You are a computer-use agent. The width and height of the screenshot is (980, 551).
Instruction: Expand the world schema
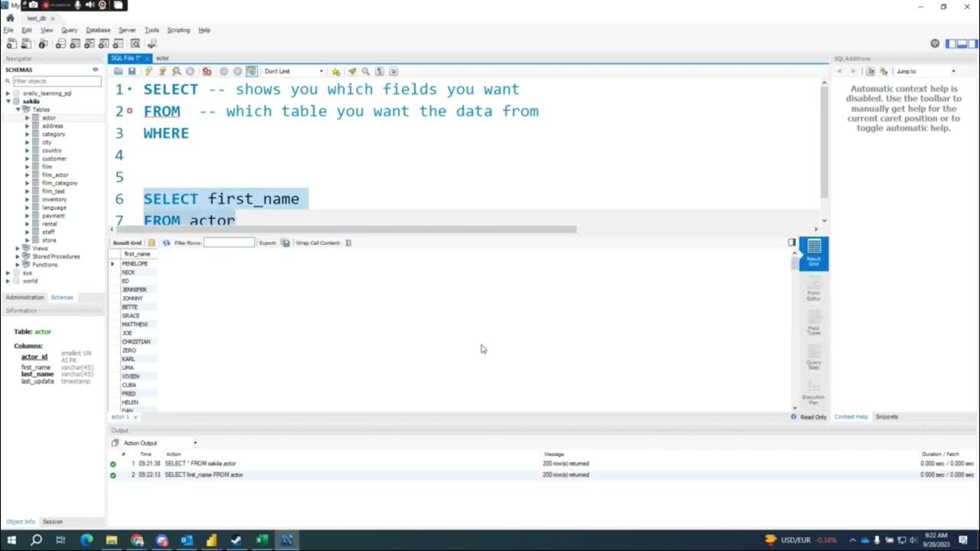8,281
